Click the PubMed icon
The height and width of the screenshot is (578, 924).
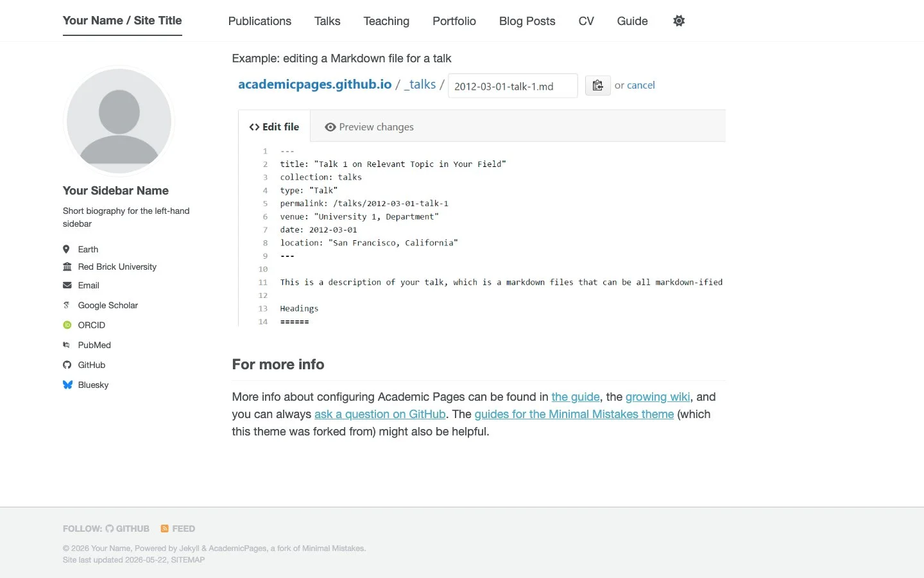[x=67, y=345]
